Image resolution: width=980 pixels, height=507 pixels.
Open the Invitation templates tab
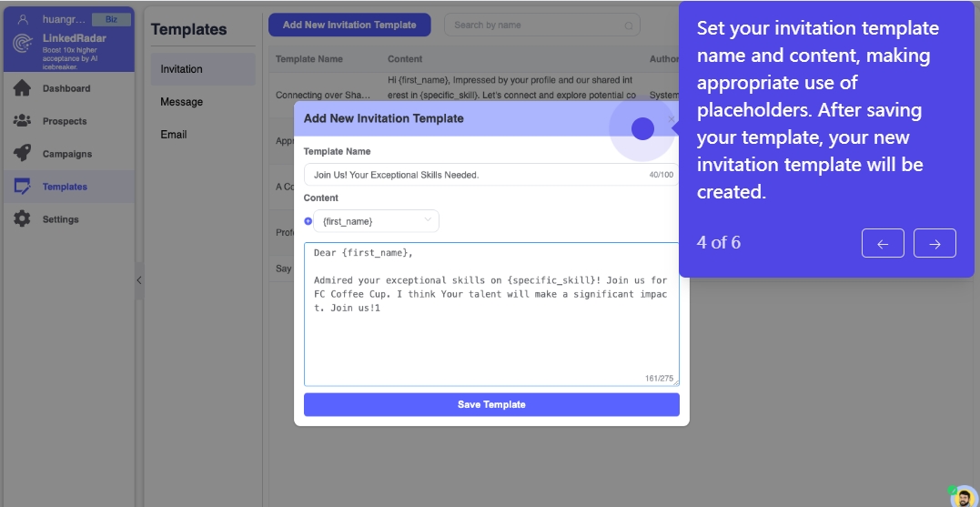click(182, 69)
